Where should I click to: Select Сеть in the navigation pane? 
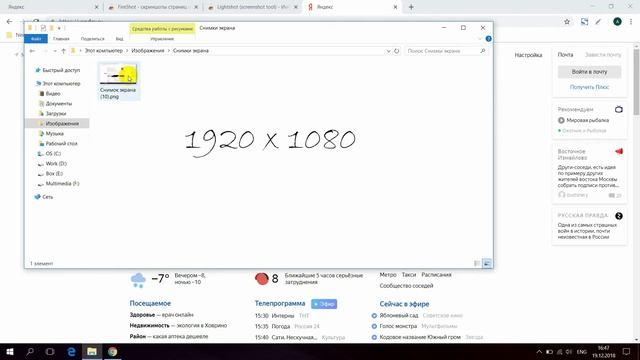(47, 197)
